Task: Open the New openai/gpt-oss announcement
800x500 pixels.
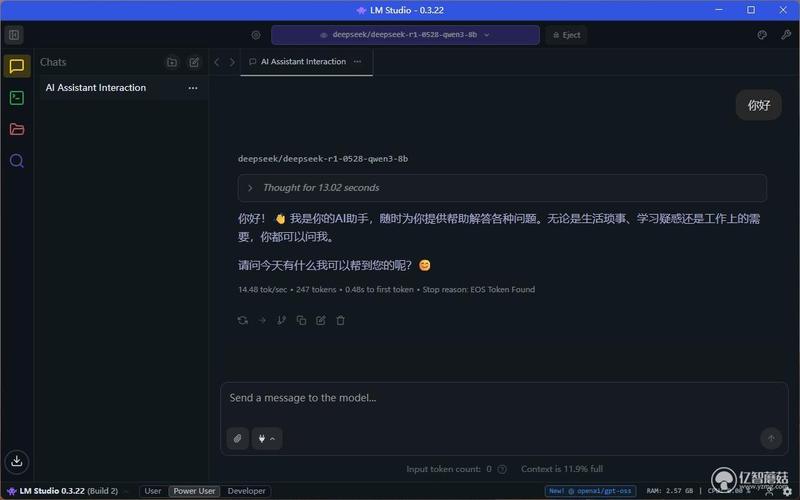Action: [x=590, y=491]
